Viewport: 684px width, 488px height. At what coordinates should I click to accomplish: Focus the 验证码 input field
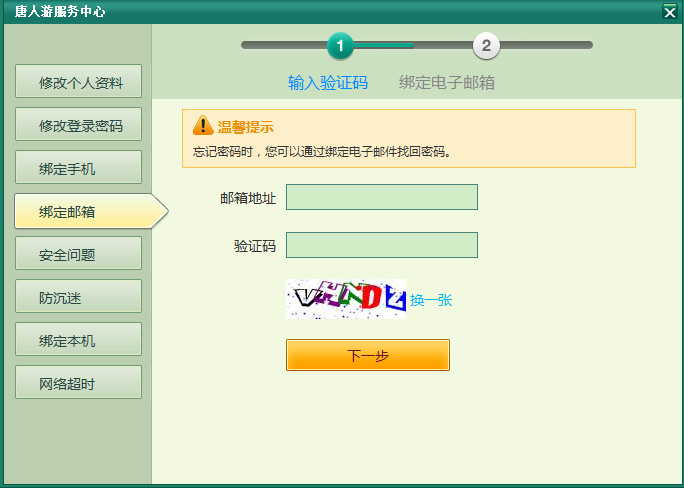[x=381, y=245]
